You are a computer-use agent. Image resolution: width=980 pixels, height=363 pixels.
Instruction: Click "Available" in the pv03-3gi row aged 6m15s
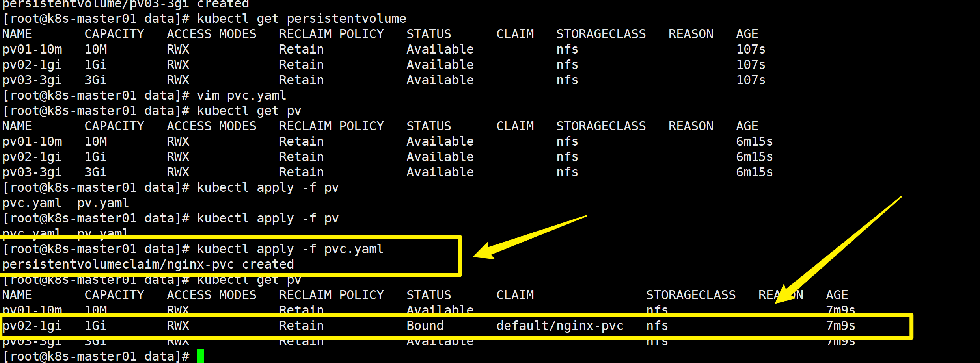coord(440,172)
